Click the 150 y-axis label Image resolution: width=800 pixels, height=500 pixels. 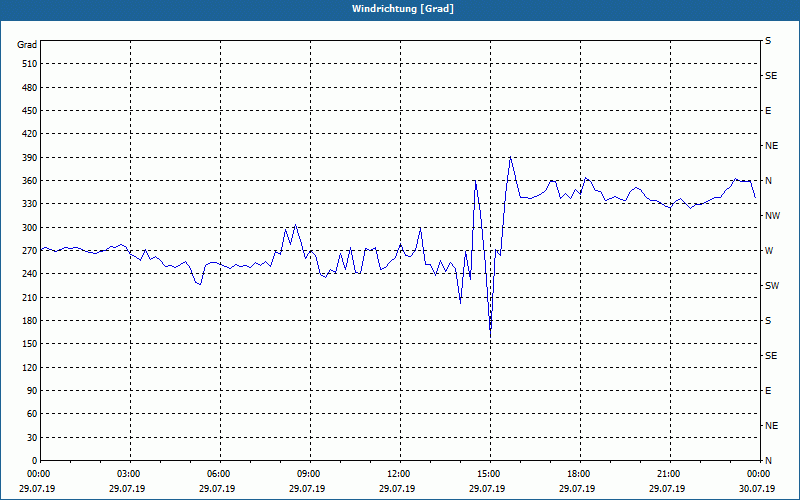pyautogui.click(x=29, y=344)
